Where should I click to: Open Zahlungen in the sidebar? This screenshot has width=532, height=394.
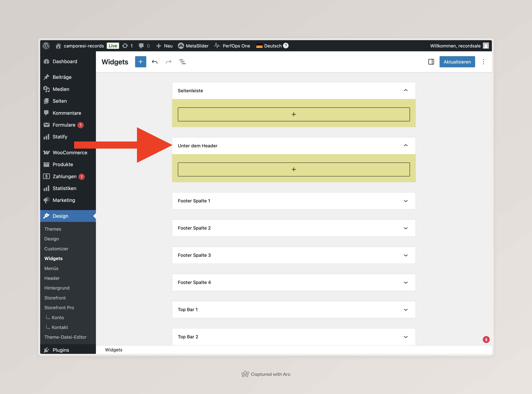click(x=68, y=176)
